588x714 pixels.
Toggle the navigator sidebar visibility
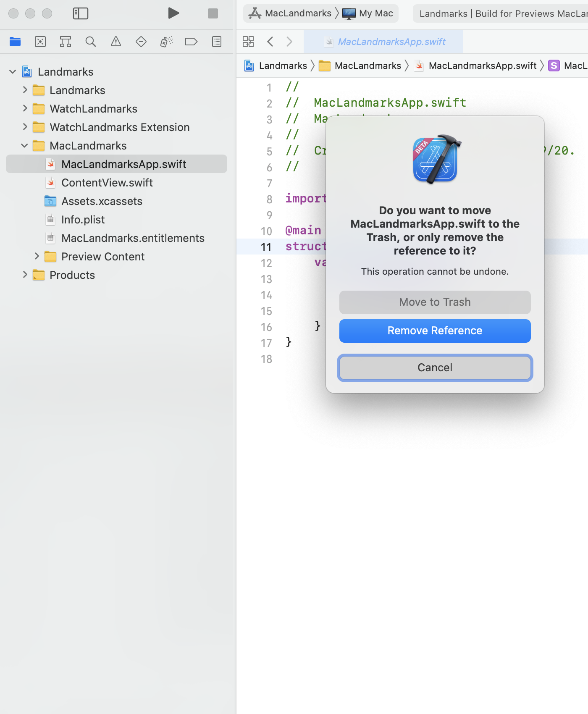point(81,13)
